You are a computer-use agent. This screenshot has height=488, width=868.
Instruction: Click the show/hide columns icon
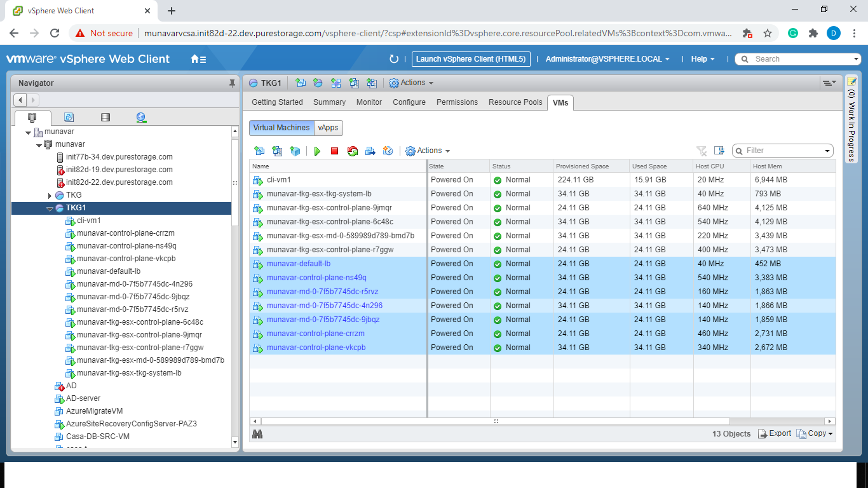coord(719,151)
